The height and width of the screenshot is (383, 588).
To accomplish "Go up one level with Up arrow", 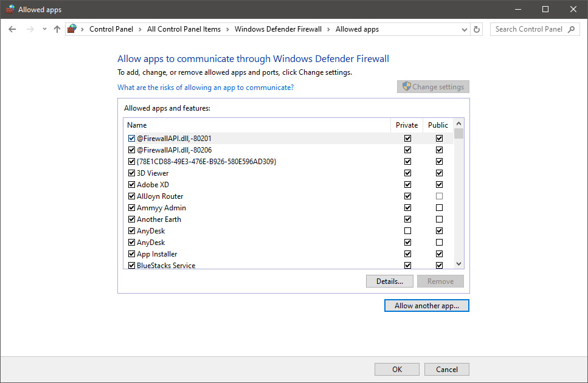I will click(x=57, y=29).
